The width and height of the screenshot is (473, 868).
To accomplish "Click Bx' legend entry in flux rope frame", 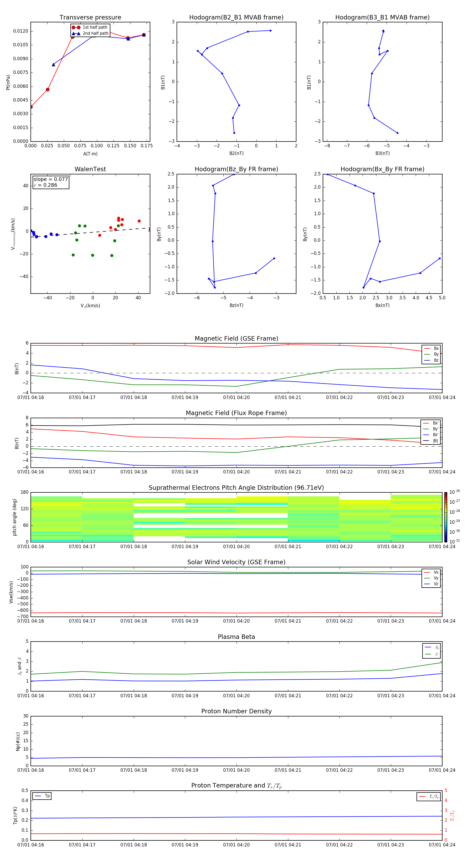I will click(431, 423).
